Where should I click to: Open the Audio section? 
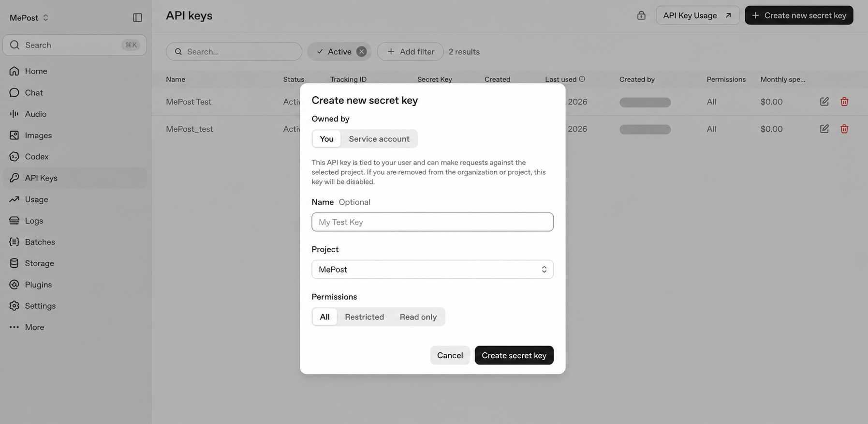(x=75, y=114)
